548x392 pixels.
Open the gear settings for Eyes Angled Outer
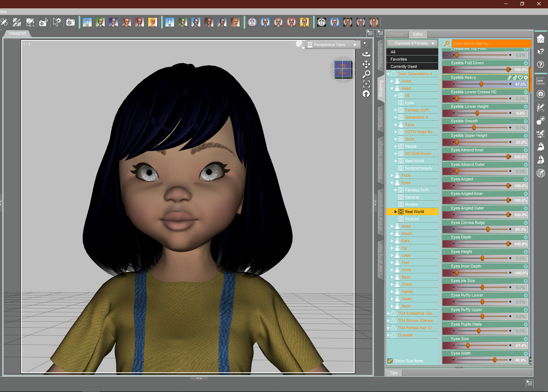point(525,208)
